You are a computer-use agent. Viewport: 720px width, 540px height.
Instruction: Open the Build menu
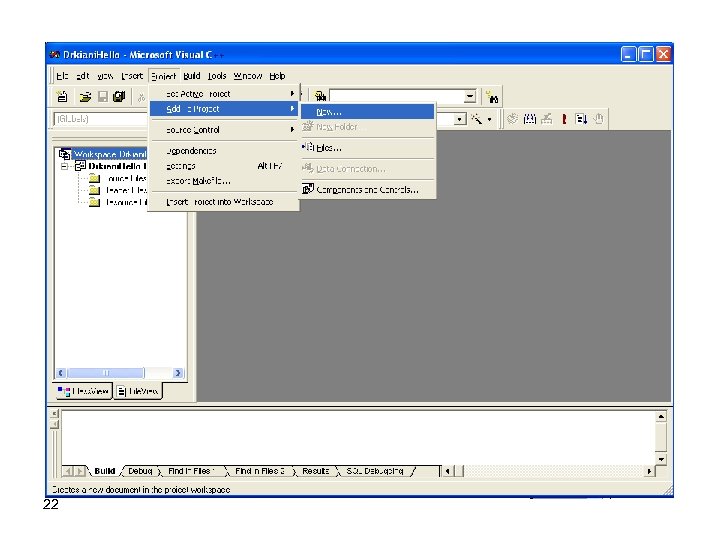click(x=191, y=76)
